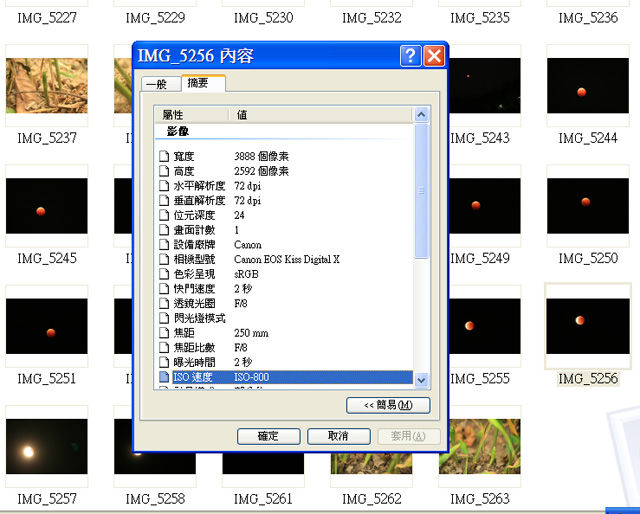Click the IMG_5230 file name
640x514 pixels.
click(x=263, y=18)
